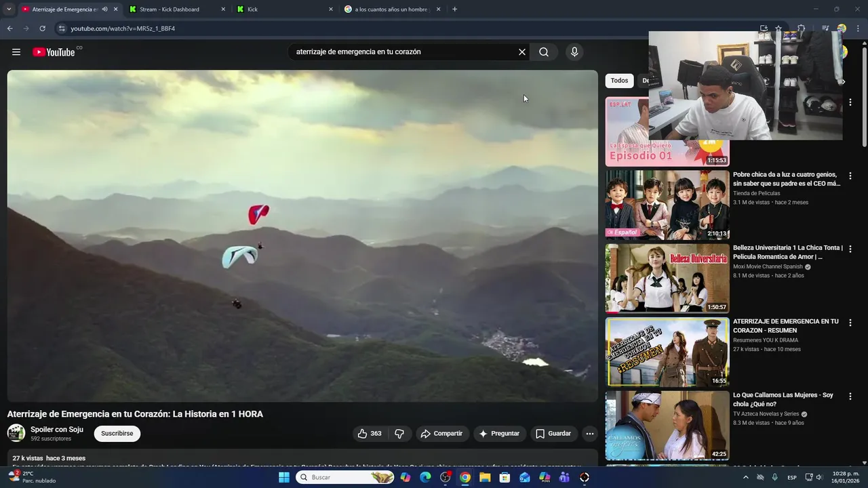Open options menu for RESUMEN video
Screen dimensions: 868x488
[850, 323]
